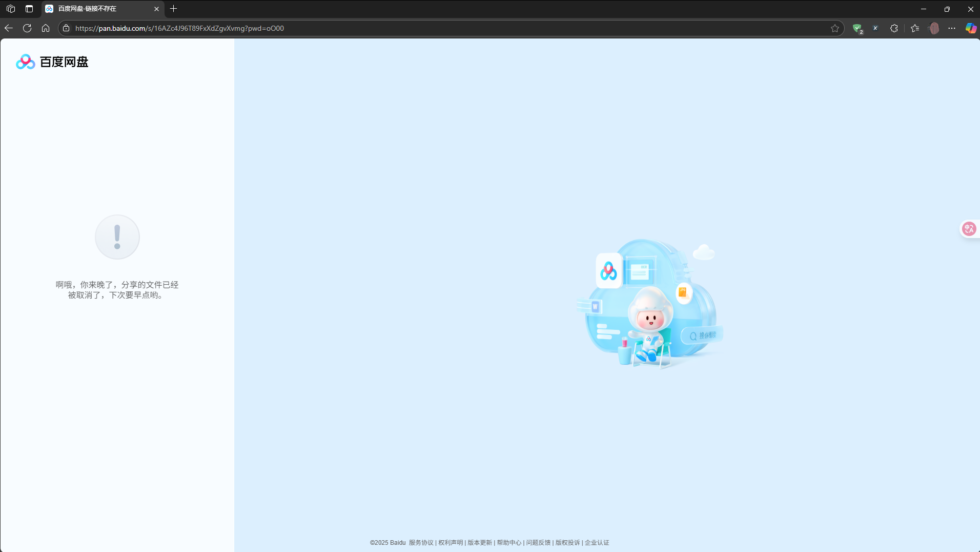Viewport: 980px width, 552px height.
Task: Add this page to favorites star
Action: pyautogui.click(x=835, y=28)
